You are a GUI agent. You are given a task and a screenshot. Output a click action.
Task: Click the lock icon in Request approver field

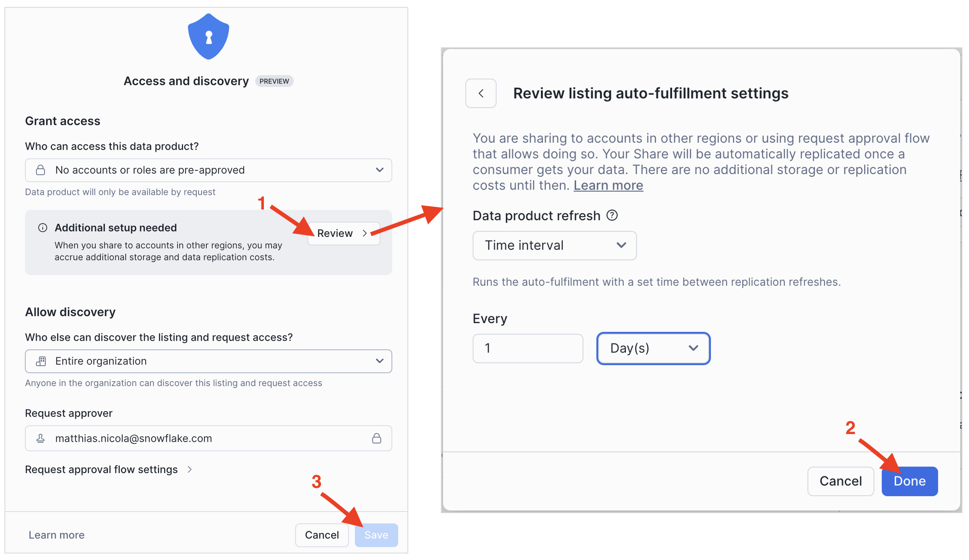click(x=376, y=438)
